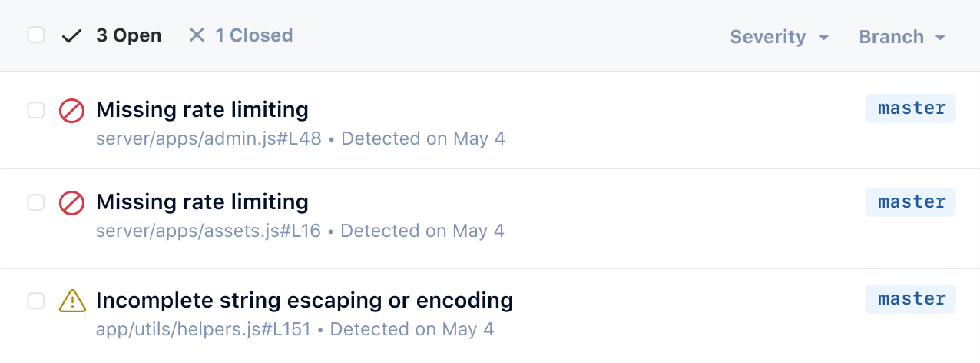Open the Missing rate limiting alert for assets.js
The height and width of the screenshot is (363, 980).
click(x=202, y=202)
